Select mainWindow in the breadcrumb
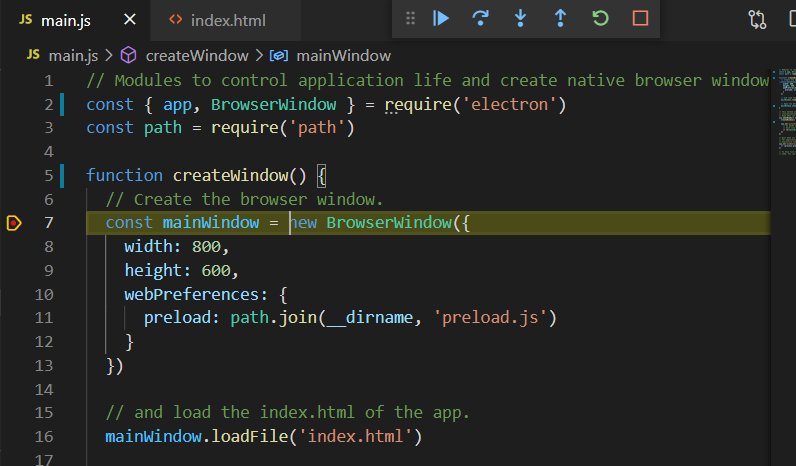Screen dimensions: 796x466 coord(344,56)
